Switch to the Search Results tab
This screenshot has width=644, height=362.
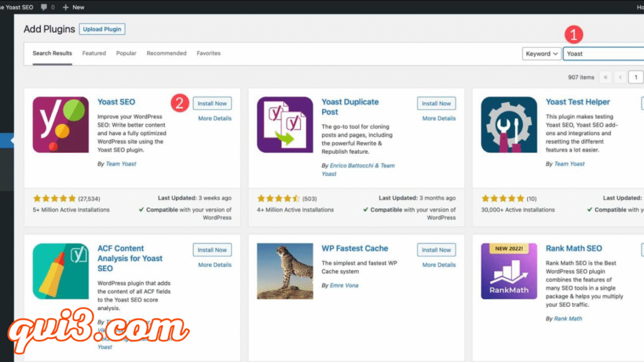[52, 53]
